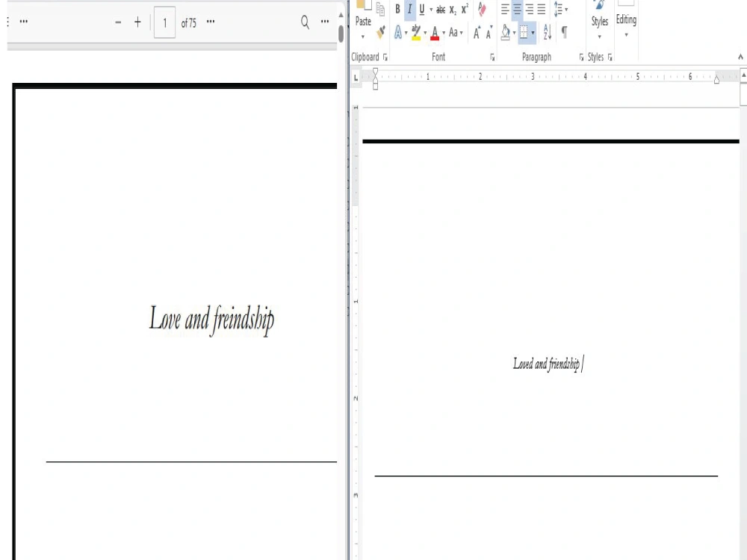
Task: Click the Copy icon in Clipboard group
Action: click(380, 9)
